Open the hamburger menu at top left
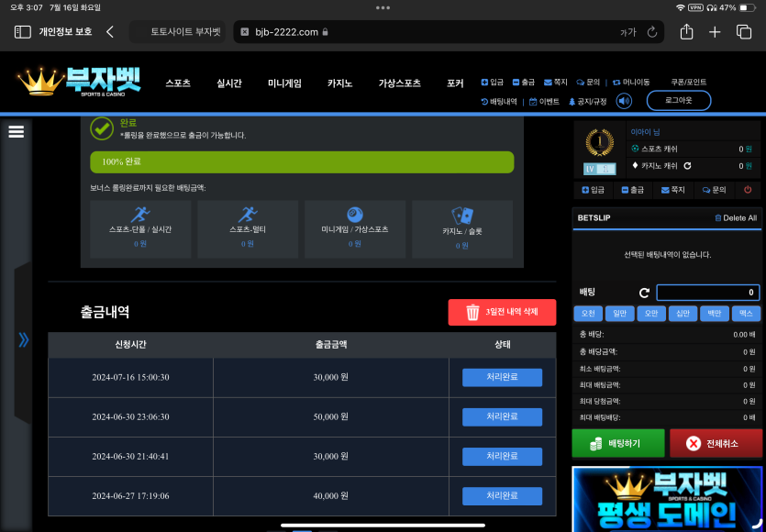 point(16,131)
